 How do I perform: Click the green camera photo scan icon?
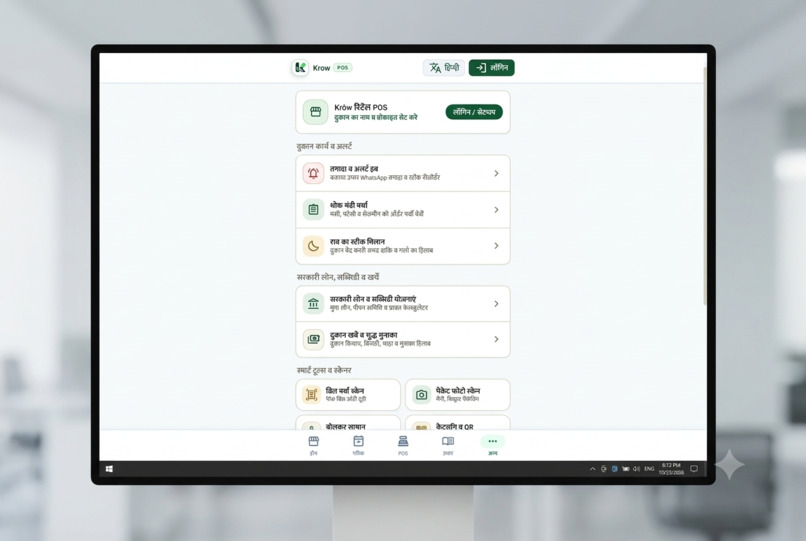click(422, 394)
